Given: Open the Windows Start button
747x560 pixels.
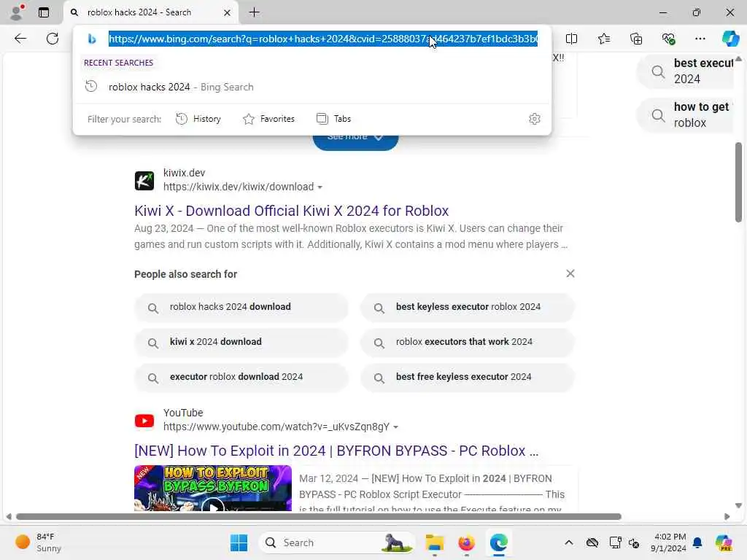Looking at the screenshot, I should [239, 542].
